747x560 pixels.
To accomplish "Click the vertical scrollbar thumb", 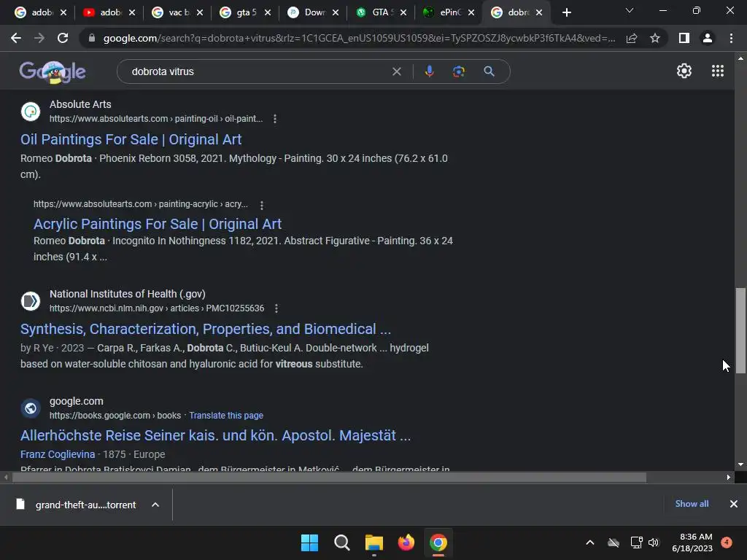I will 740,330.
